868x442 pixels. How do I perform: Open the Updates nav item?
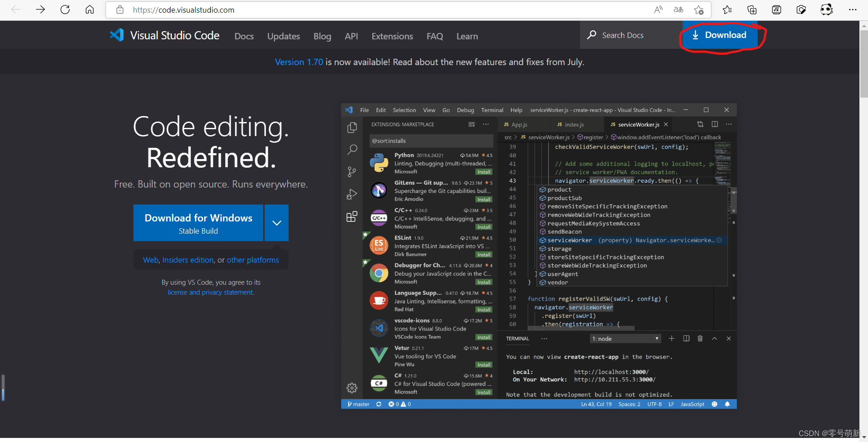(284, 36)
